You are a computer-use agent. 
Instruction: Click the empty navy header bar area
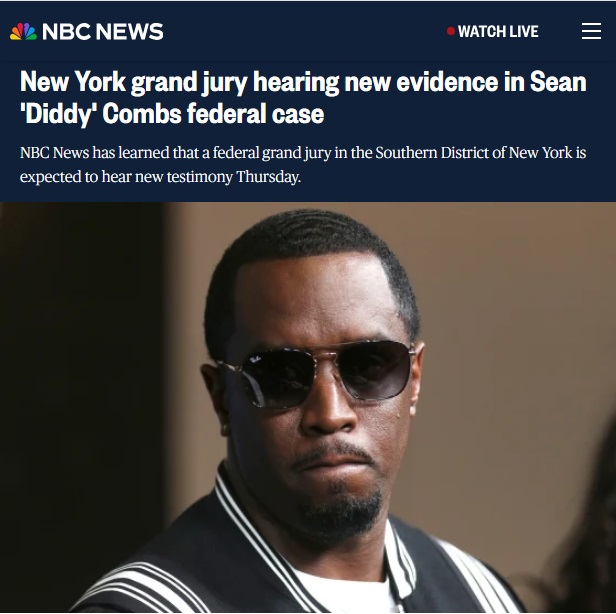click(304, 31)
